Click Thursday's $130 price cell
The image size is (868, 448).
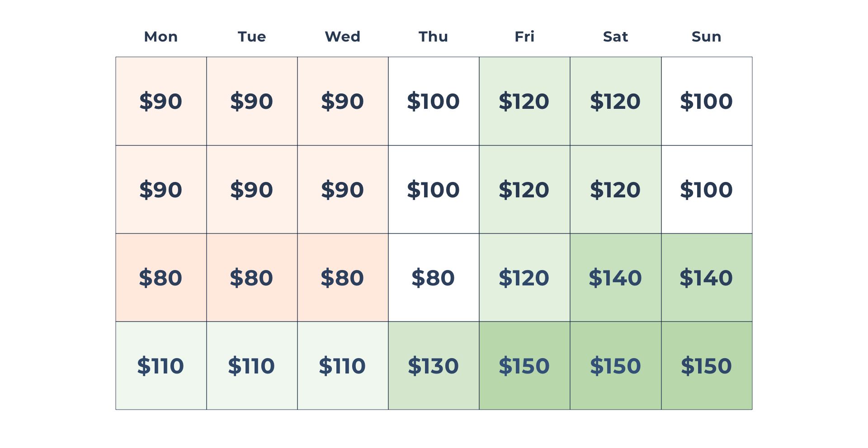pyautogui.click(x=434, y=366)
